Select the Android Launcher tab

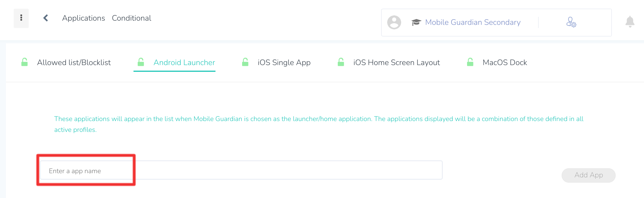184,63
